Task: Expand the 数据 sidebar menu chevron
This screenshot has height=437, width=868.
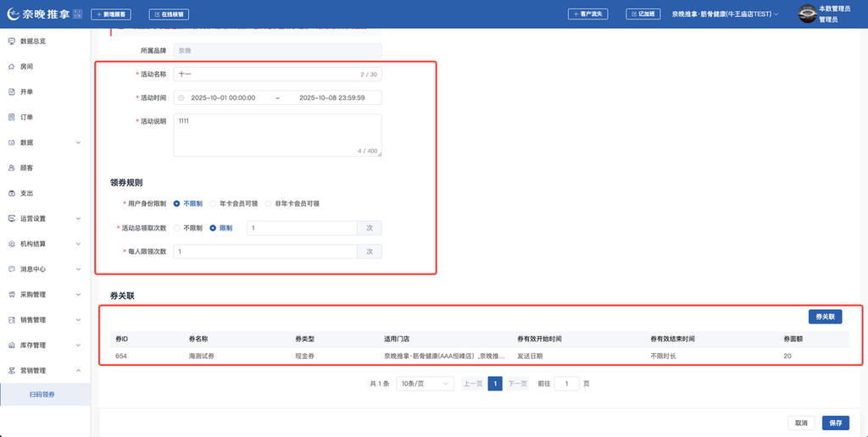Action: coord(78,143)
